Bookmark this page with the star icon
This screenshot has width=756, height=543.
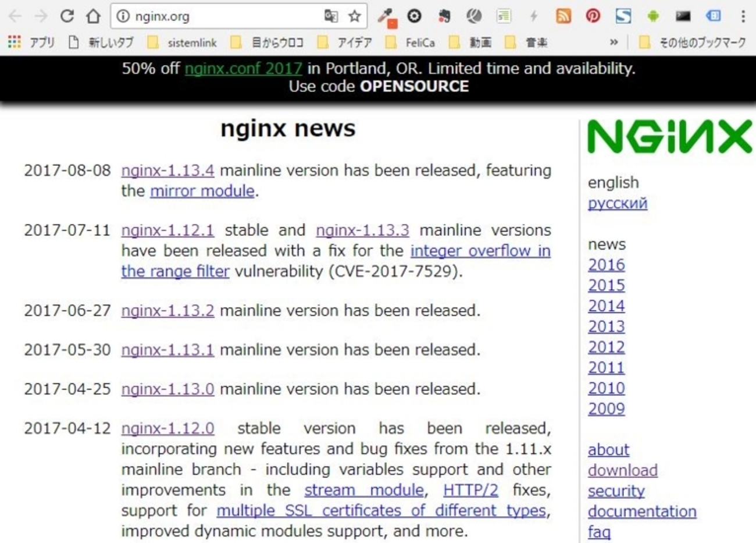355,16
